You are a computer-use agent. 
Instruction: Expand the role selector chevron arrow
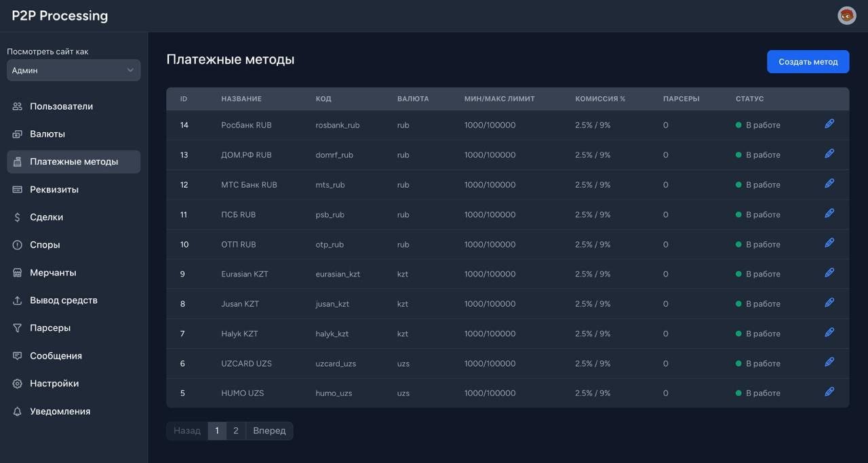point(130,71)
